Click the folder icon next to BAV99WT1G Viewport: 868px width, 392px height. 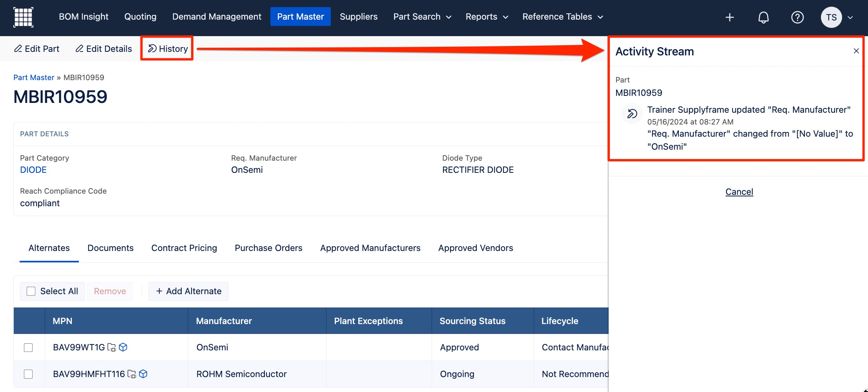(x=112, y=348)
